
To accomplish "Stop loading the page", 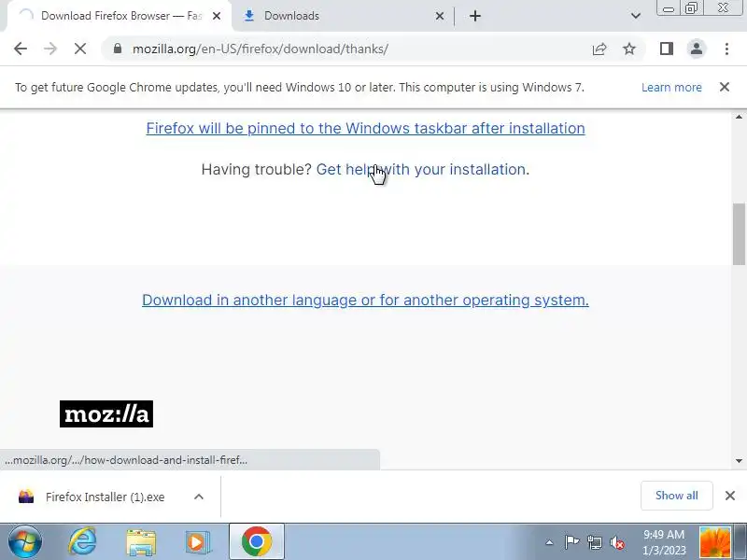I will pos(80,49).
